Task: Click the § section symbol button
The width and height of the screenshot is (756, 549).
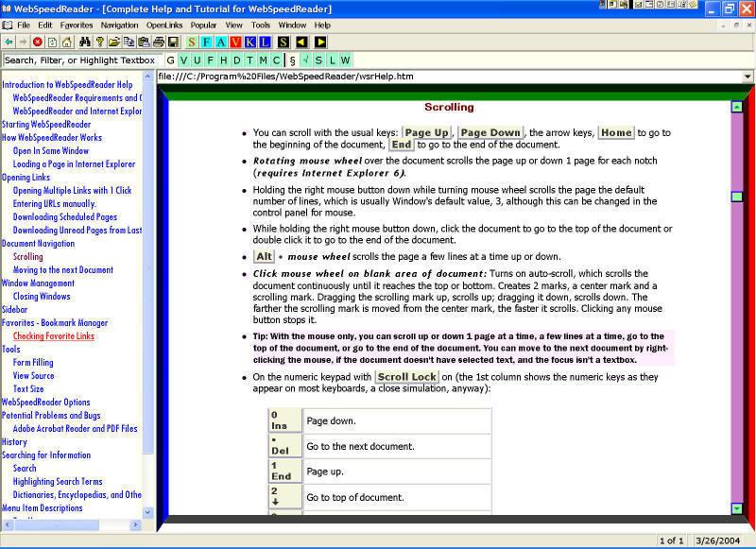Action: [292, 60]
